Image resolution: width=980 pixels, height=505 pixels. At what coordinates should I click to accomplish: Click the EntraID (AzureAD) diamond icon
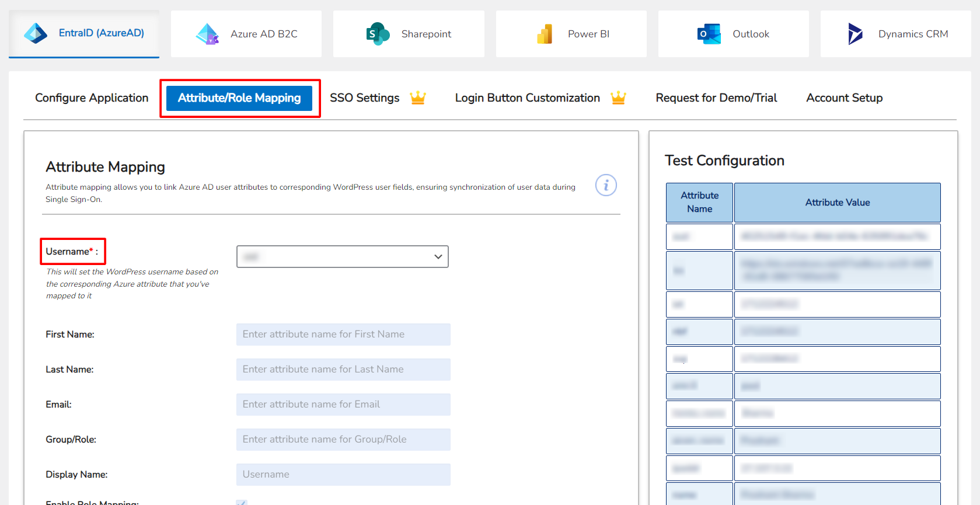pos(36,33)
